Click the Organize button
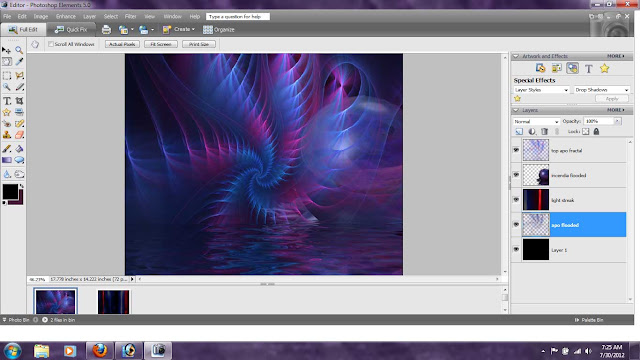Screen dimensions: 640x360 click(x=219, y=29)
